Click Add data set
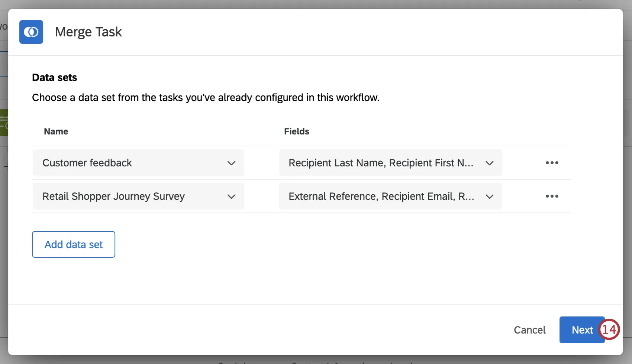Image resolution: width=632 pixels, height=364 pixels. [73, 244]
